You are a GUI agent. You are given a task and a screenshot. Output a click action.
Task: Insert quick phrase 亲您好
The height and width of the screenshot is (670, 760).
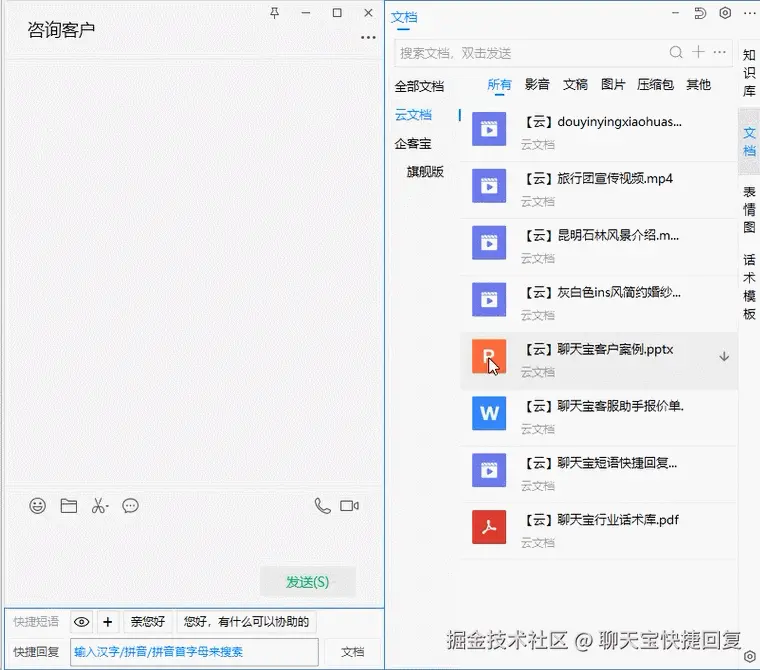[x=148, y=622]
